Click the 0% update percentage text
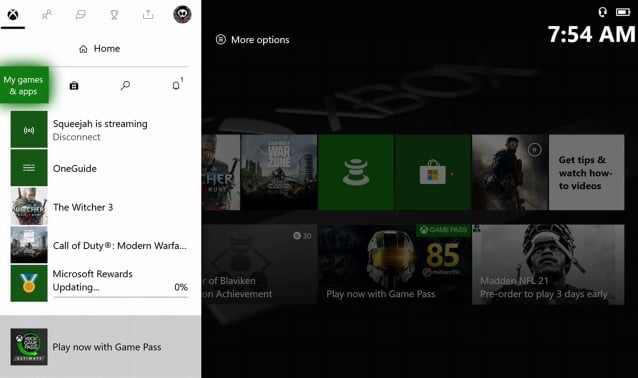The width and height of the screenshot is (638, 378). click(x=181, y=287)
